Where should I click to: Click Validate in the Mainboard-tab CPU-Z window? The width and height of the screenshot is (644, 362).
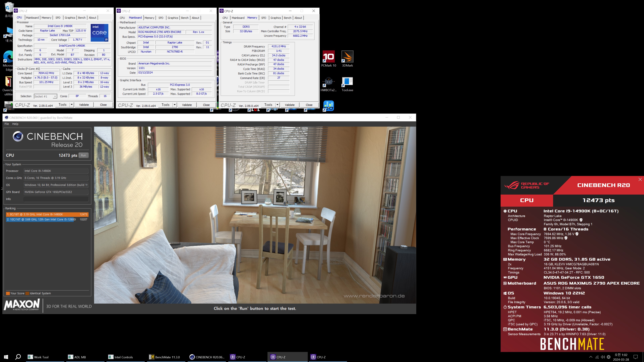[x=187, y=105]
